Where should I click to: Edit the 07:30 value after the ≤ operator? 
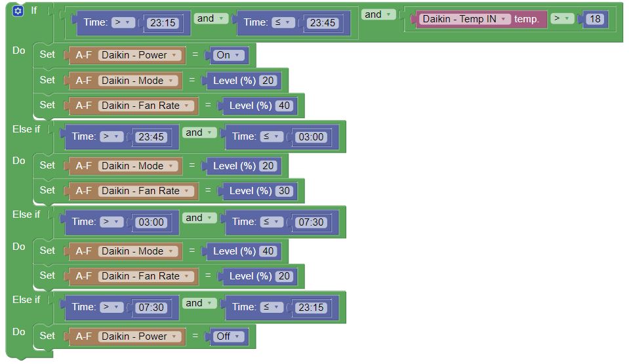click(311, 222)
